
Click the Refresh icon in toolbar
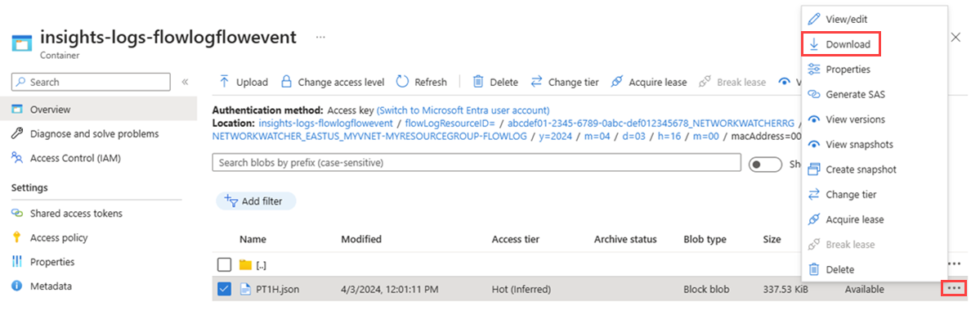coord(402,82)
